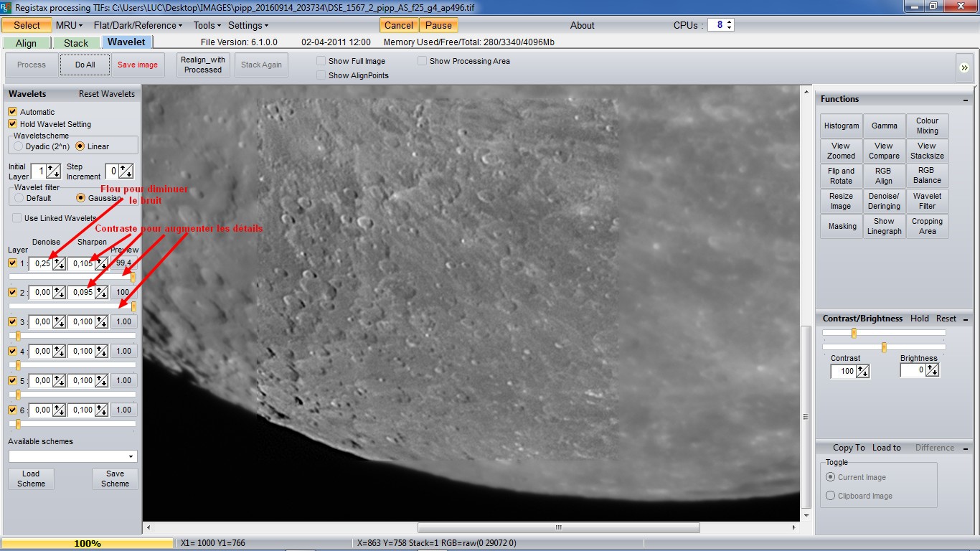
Task: Open Denoise/Deringing function
Action: (884, 201)
